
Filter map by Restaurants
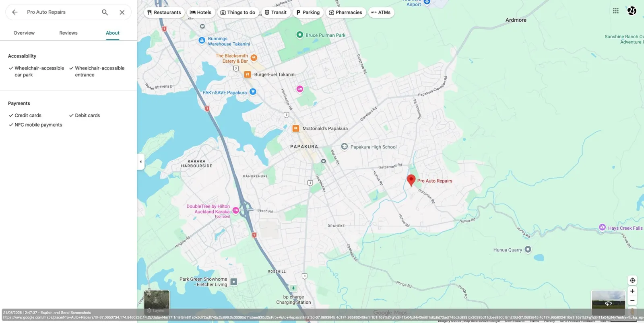click(x=164, y=12)
